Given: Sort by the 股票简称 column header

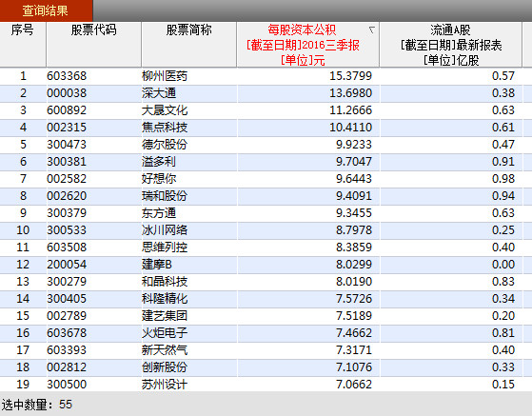Looking at the screenshot, I should [189, 45].
